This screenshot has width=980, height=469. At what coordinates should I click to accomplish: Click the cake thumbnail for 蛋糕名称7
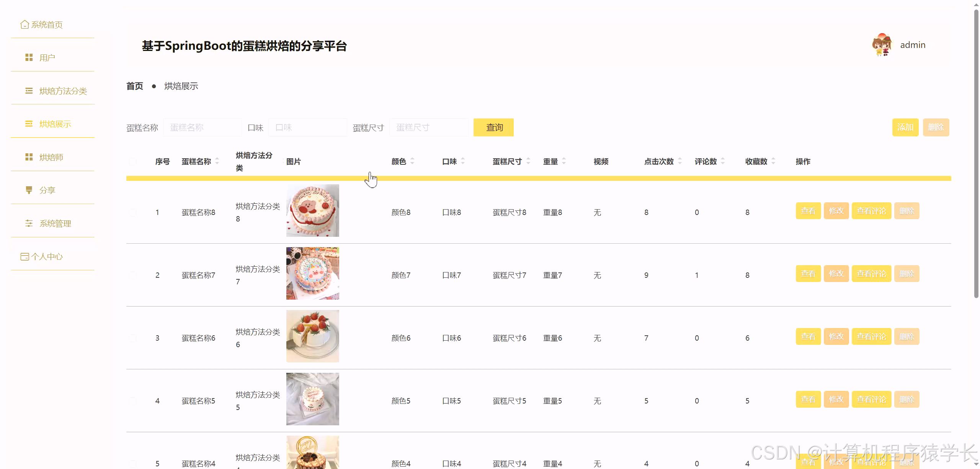point(312,273)
